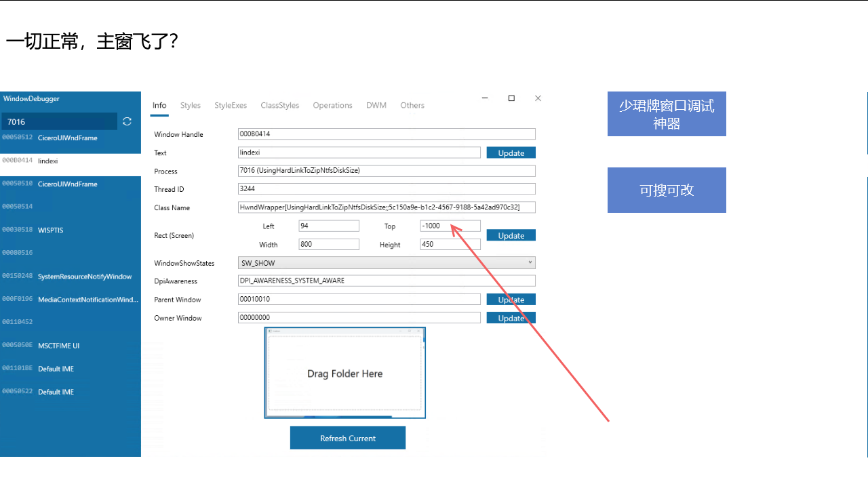This screenshot has height=488, width=868.
Task: Click the Refresh Current button
Action: 348,438
